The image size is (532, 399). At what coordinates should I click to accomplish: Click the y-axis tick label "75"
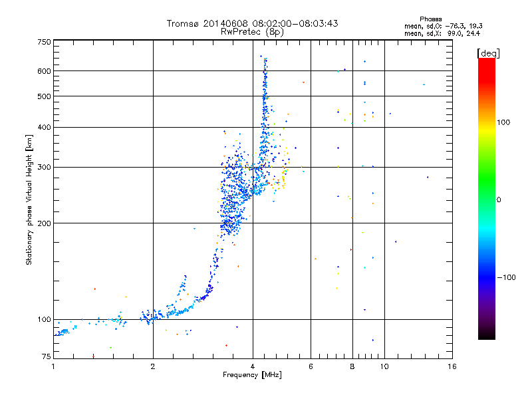pyautogui.click(x=47, y=356)
